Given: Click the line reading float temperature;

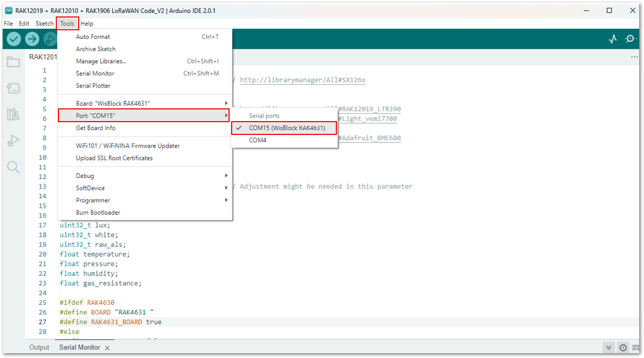Looking at the screenshot, I should [x=95, y=254].
